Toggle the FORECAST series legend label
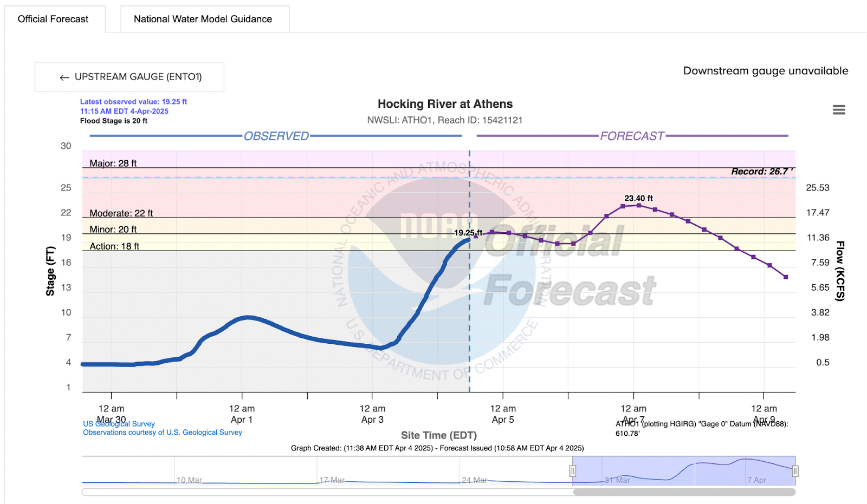 pyautogui.click(x=632, y=136)
